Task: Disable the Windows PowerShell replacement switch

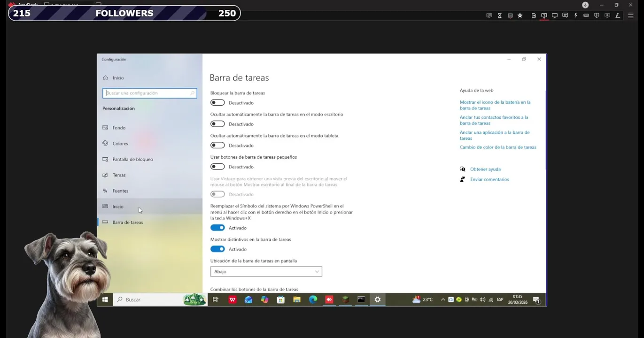Action: (217, 228)
